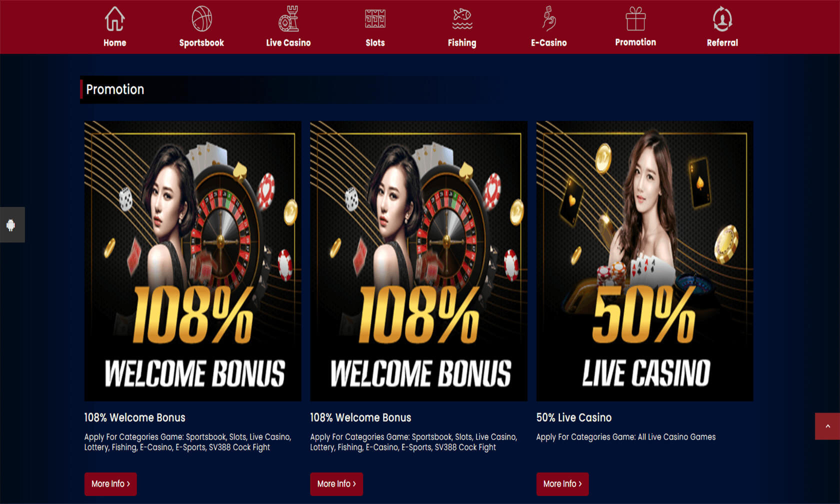Click the 50% Live Casino title text
Viewport: 840px width, 504px height.
tap(574, 417)
